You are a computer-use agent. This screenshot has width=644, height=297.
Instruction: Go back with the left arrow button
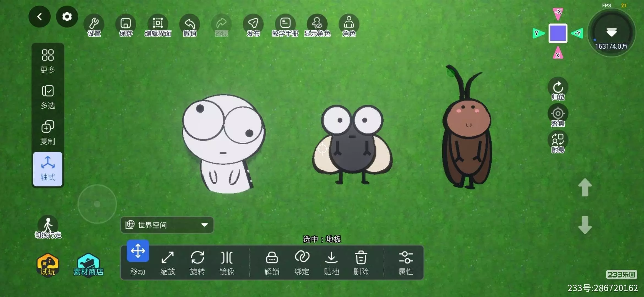(x=39, y=16)
